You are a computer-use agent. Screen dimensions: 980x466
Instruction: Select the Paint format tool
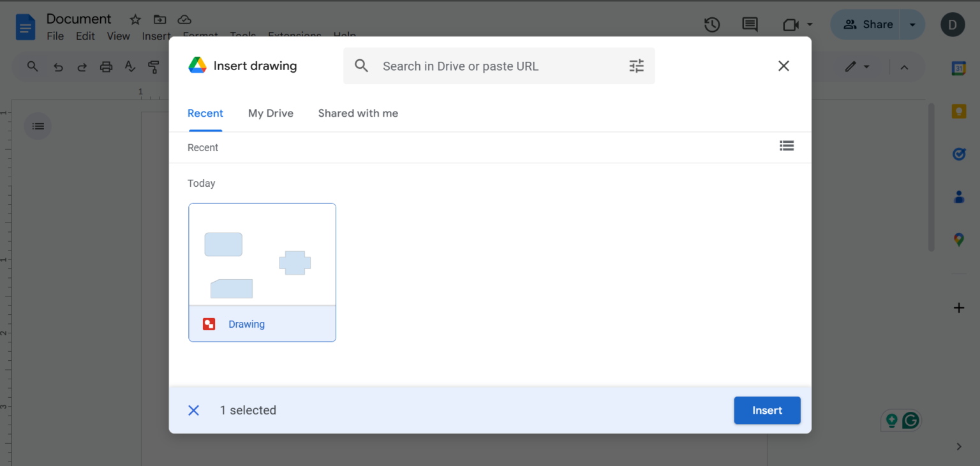click(154, 66)
